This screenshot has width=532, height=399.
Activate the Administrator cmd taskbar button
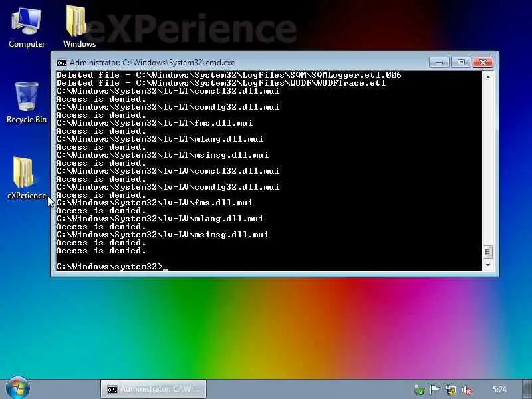point(154,389)
